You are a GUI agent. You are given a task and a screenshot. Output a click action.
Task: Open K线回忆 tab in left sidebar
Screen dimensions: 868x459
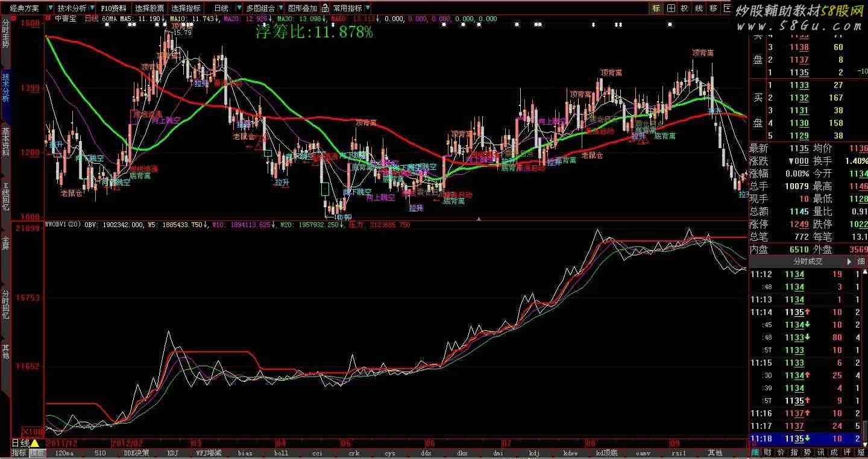click(x=5, y=197)
